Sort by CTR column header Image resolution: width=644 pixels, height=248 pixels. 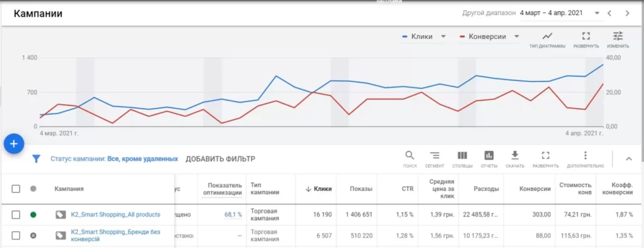click(x=408, y=189)
